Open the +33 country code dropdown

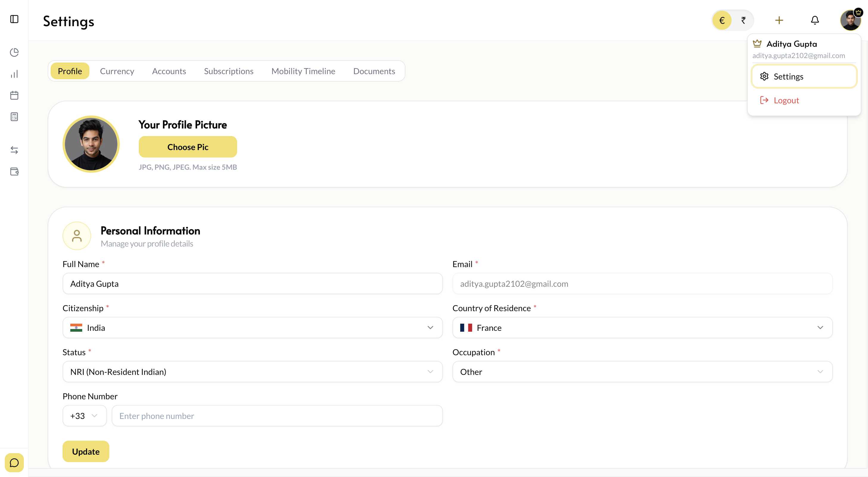pos(85,416)
